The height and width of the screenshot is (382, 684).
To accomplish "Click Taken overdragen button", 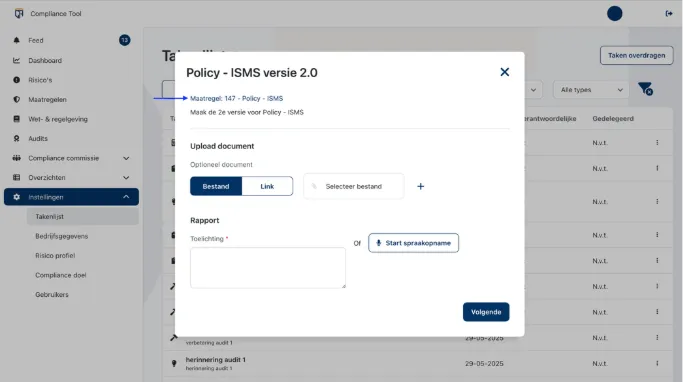I will point(636,55).
